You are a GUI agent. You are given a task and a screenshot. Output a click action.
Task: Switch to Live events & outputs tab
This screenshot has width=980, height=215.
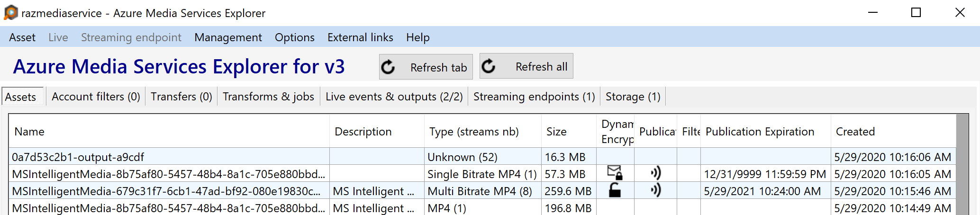tap(394, 97)
